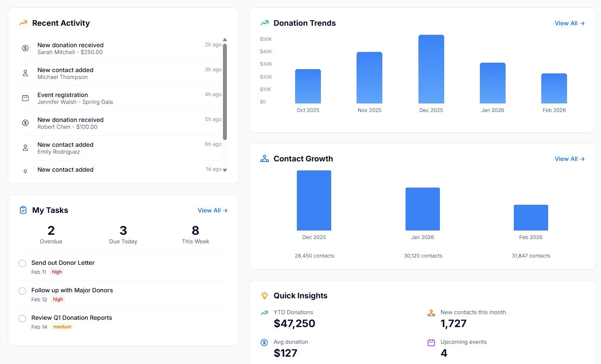Click the Donation Trends green arrow icon
Image resolution: width=601 pixels, height=364 pixels.
point(265,23)
